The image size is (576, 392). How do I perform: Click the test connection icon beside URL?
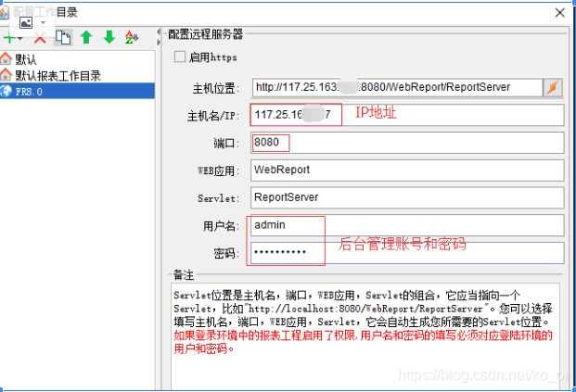(x=553, y=87)
